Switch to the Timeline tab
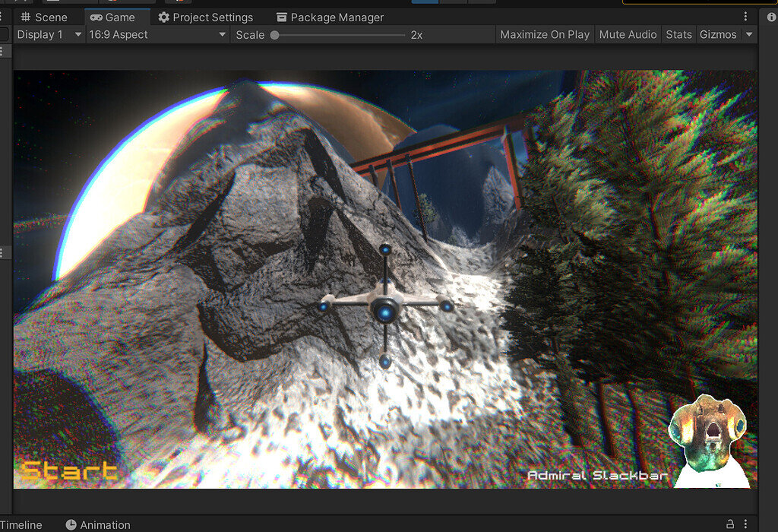Screen dimensions: 778x532 (x=21, y=524)
